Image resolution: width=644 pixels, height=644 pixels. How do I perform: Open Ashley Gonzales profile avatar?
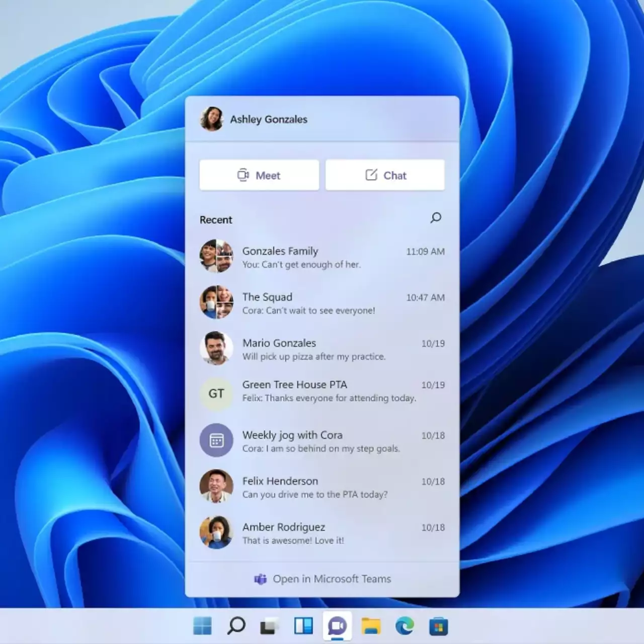point(211,119)
